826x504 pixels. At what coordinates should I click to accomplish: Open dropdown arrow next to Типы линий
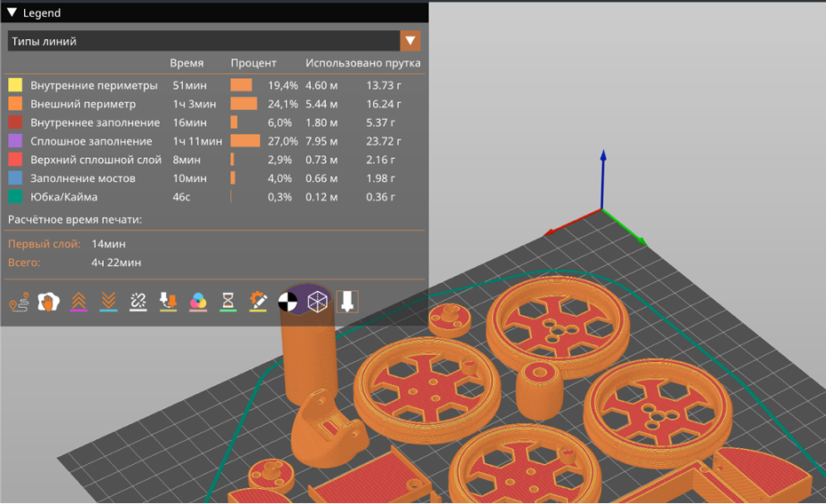tap(409, 41)
